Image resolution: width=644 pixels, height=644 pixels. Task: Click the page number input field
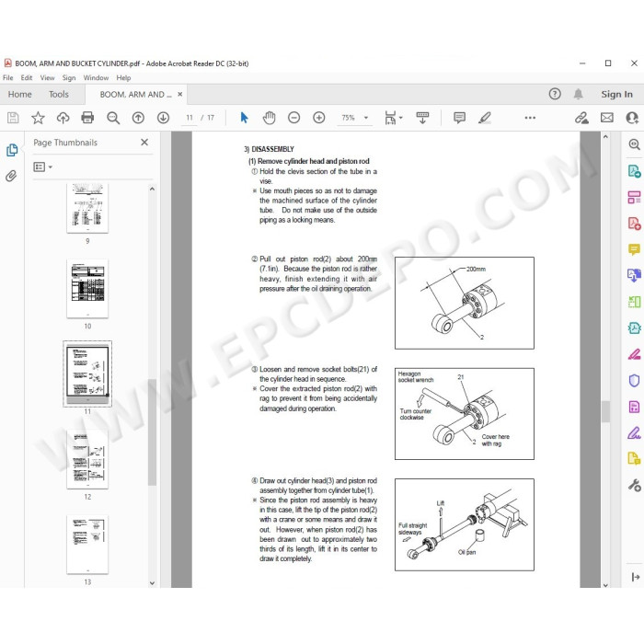coord(189,118)
